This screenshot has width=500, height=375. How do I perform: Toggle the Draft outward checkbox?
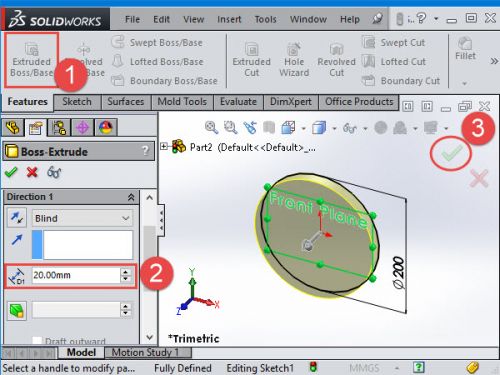point(37,341)
